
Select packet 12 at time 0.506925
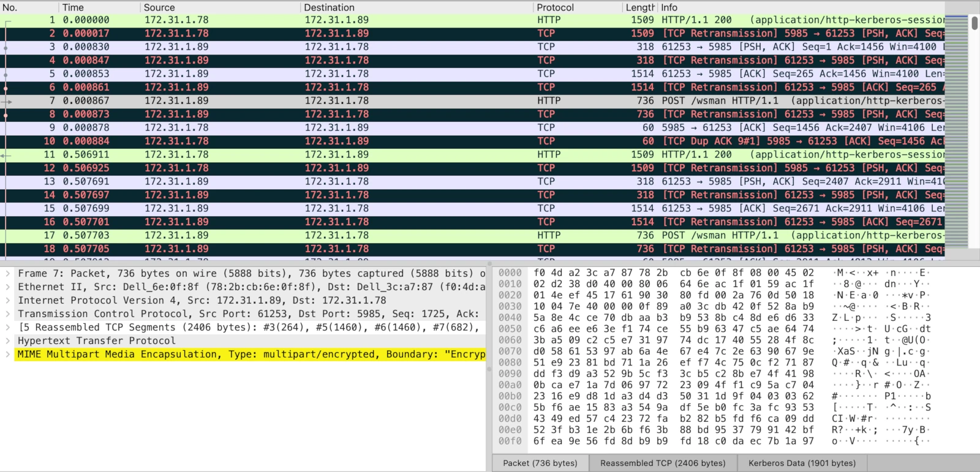472,168
